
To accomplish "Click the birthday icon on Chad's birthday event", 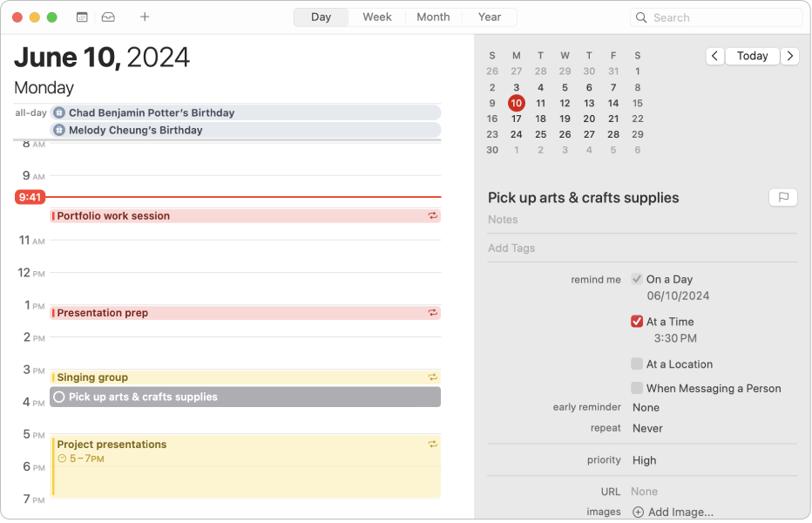I will pos(58,112).
